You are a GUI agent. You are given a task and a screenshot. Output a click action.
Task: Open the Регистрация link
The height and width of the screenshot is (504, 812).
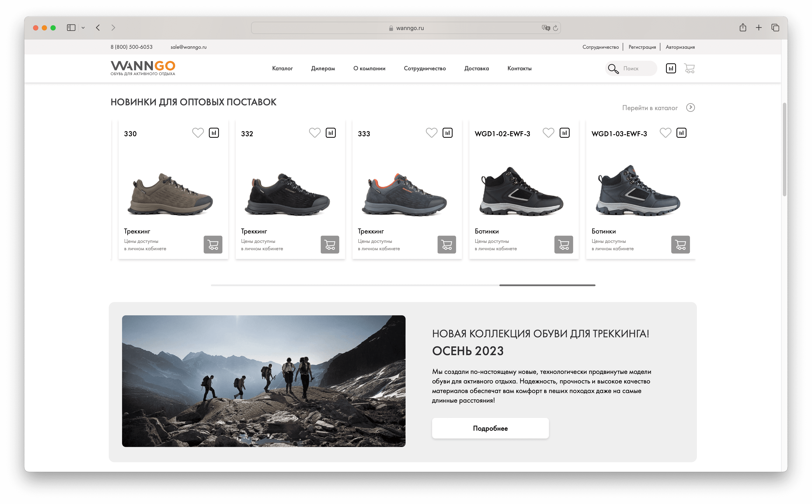[642, 47]
